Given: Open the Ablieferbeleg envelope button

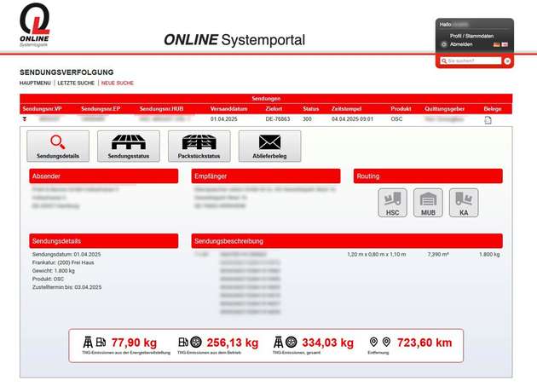Looking at the screenshot, I should (269, 147).
